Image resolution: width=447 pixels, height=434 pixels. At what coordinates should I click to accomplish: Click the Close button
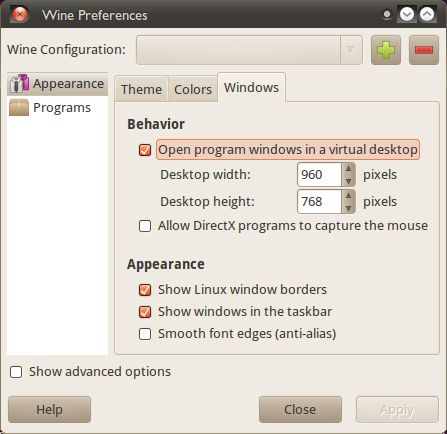(300, 409)
